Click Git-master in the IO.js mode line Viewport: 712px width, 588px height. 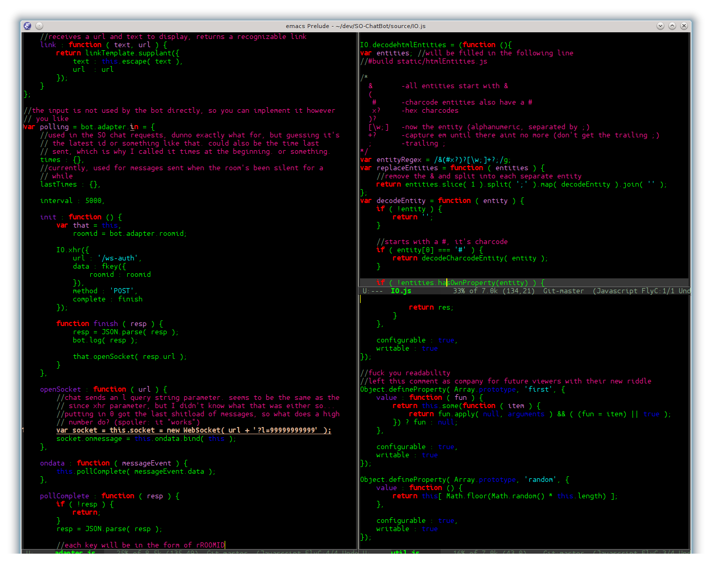pyautogui.click(x=563, y=291)
